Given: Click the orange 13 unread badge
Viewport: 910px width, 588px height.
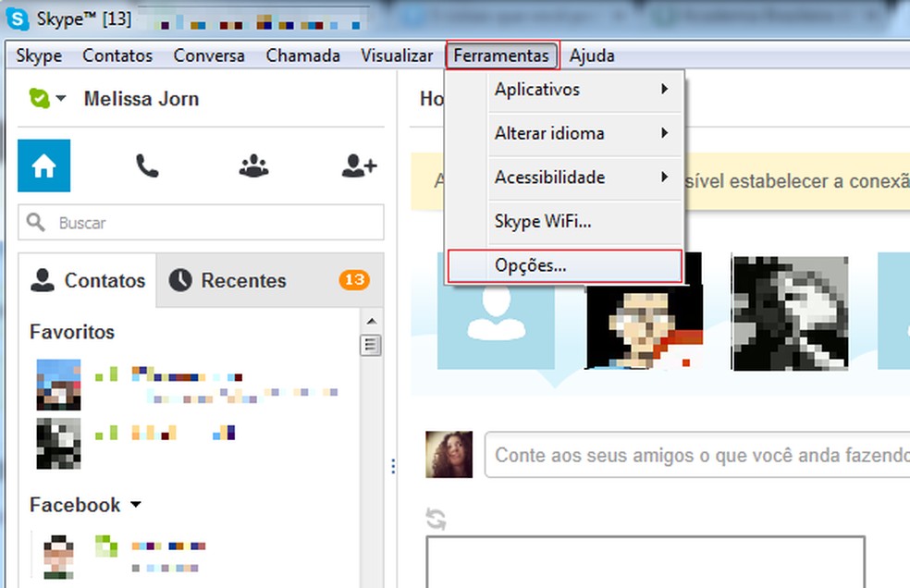Looking at the screenshot, I should 354,280.
